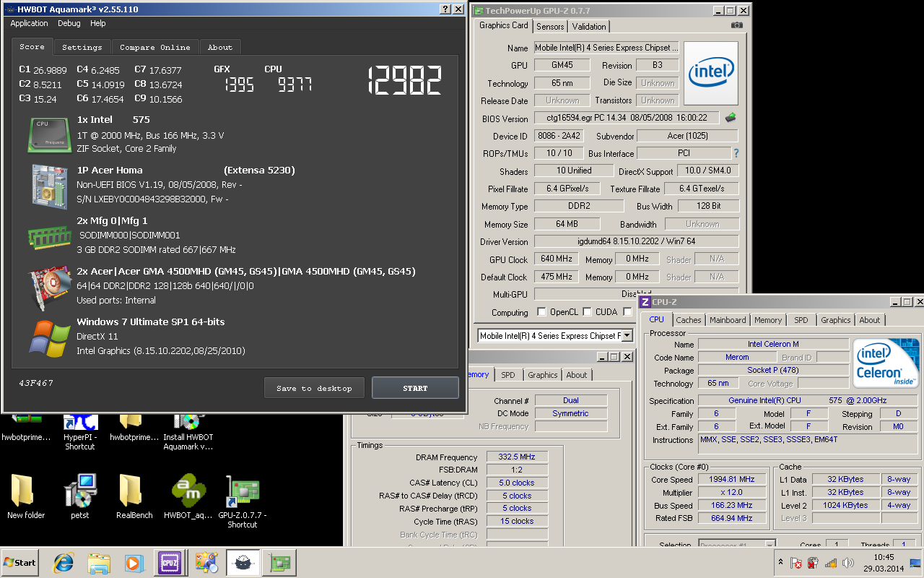Open Windows Media Player from taskbar
The image size is (924, 578).
134,562
